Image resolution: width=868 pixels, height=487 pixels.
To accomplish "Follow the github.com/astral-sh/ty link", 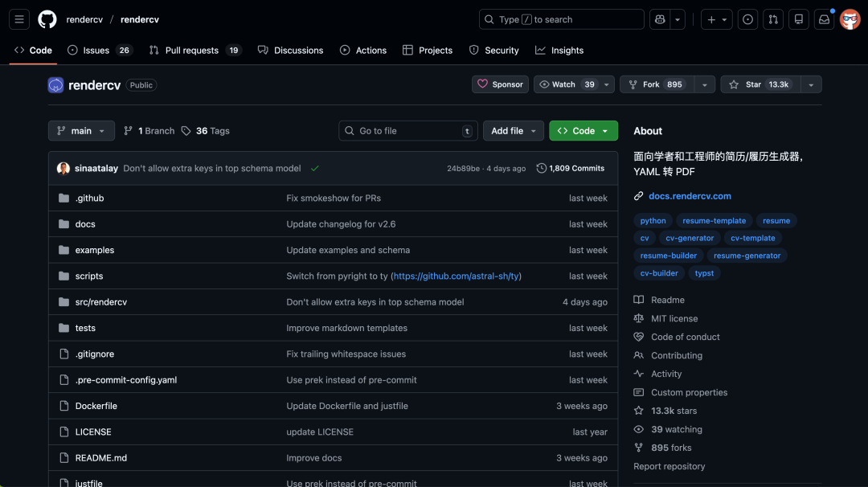I will pyautogui.click(x=457, y=276).
